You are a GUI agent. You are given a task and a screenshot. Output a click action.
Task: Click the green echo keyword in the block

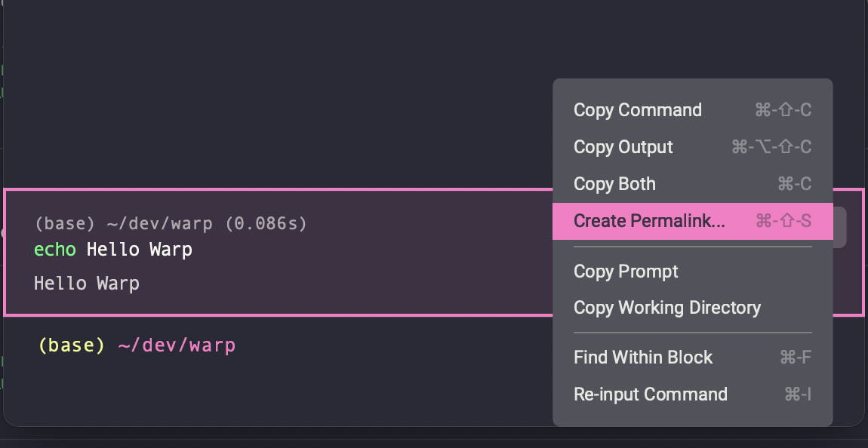[x=55, y=250]
